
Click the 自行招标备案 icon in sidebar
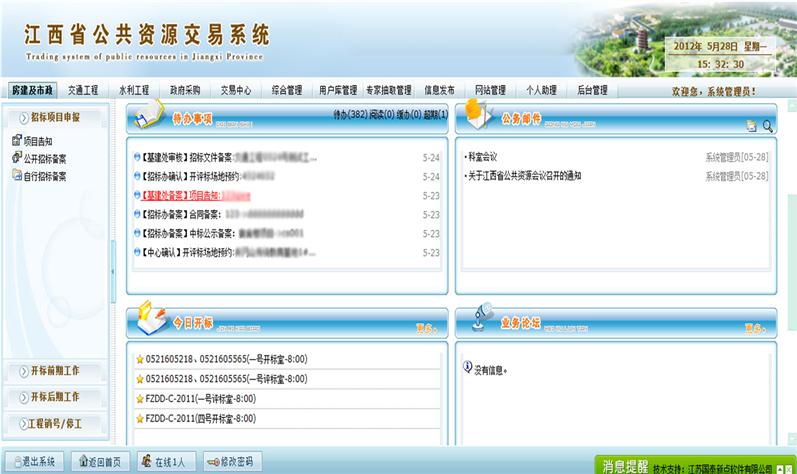click(17, 175)
